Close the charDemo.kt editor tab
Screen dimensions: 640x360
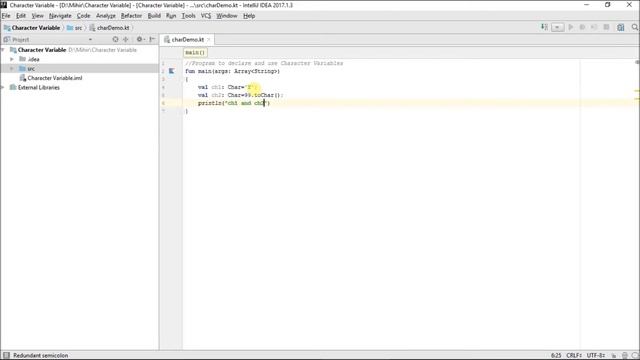[x=208, y=40]
